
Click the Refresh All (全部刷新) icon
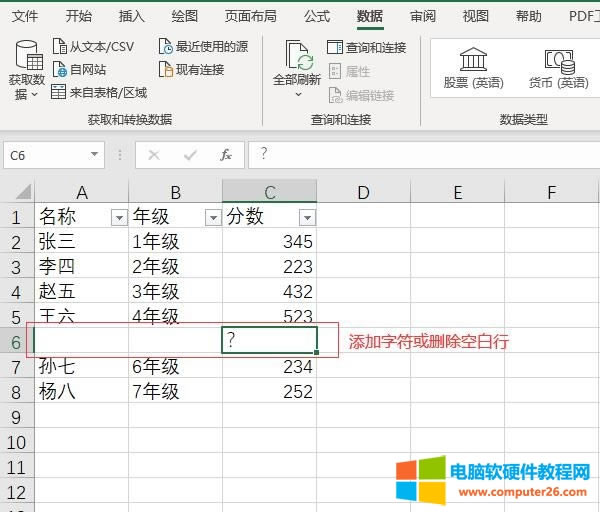pyautogui.click(x=297, y=55)
